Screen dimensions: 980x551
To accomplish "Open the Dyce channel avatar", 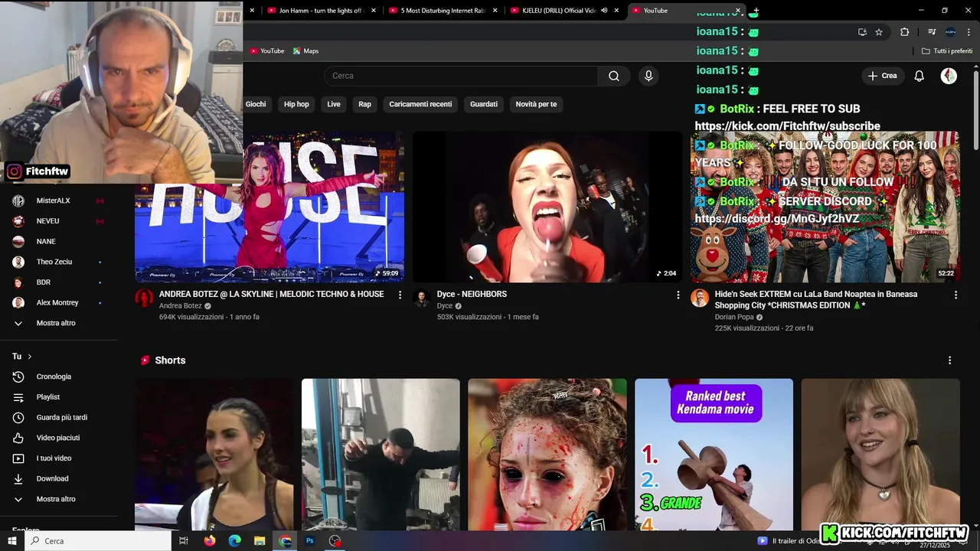I will click(x=422, y=298).
